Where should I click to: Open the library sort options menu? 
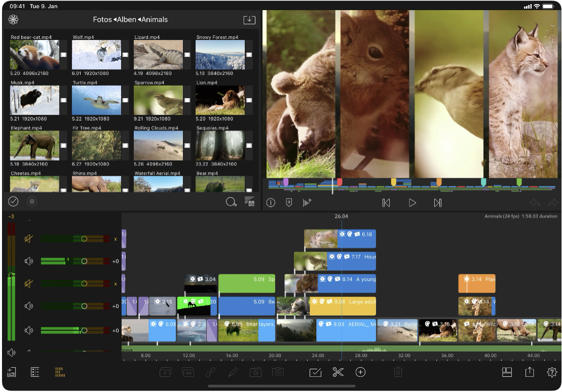coord(249,202)
